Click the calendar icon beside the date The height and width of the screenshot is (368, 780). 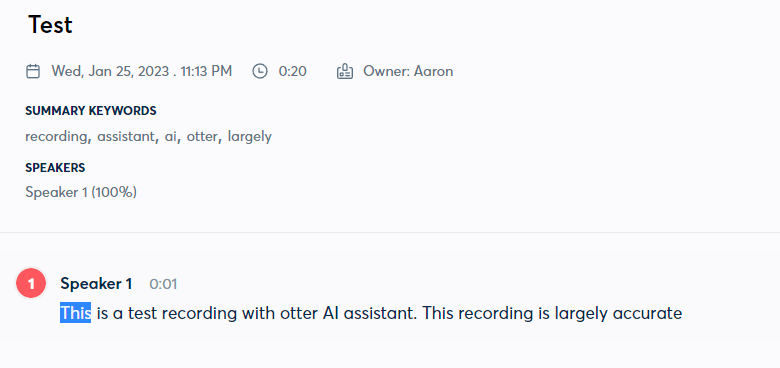33,72
